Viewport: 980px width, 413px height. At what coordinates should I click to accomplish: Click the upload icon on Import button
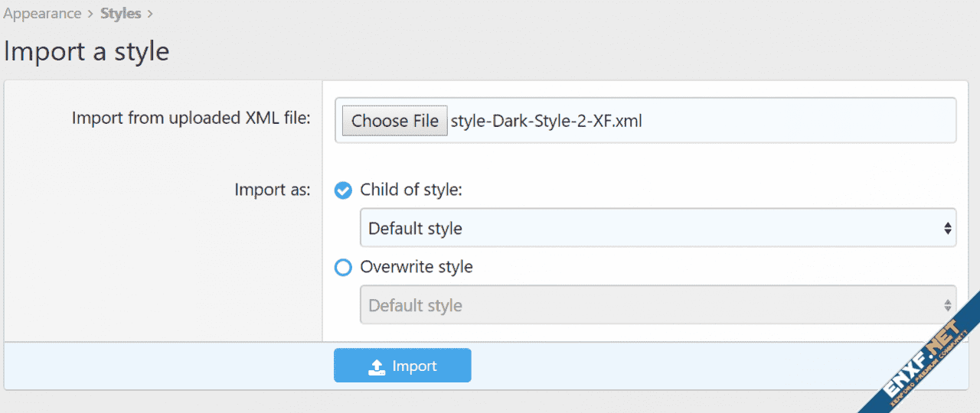tap(376, 367)
